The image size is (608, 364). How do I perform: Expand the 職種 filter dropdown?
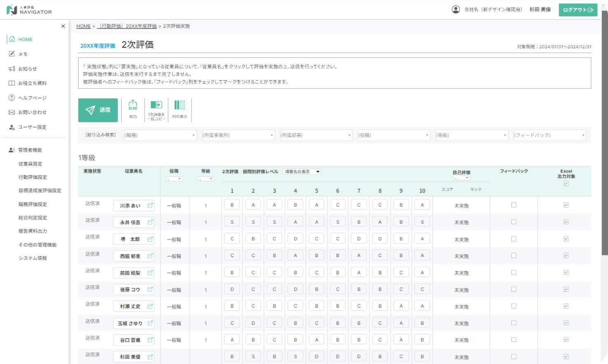click(160, 135)
